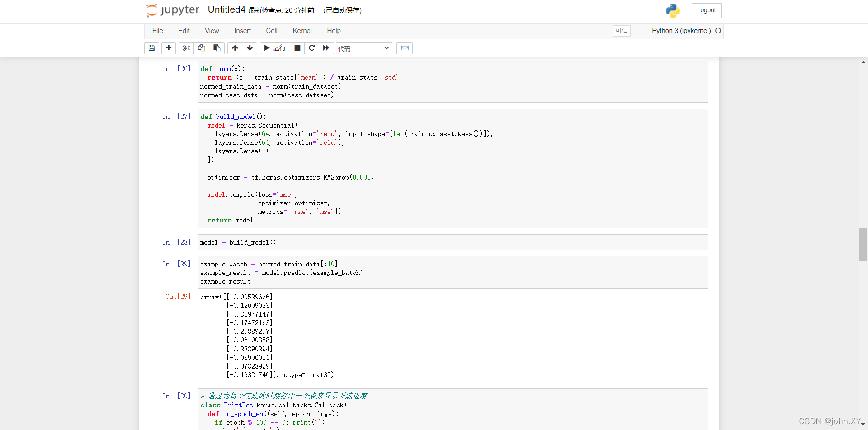Run the selected cell (运行)
The width and height of the screenshot is (868, 430).
point(275,48)
